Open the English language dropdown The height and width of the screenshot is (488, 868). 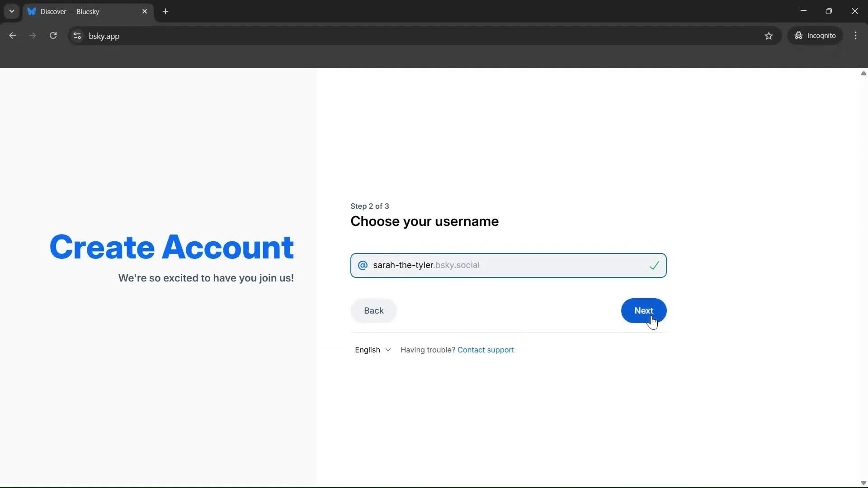pos(372,350)
